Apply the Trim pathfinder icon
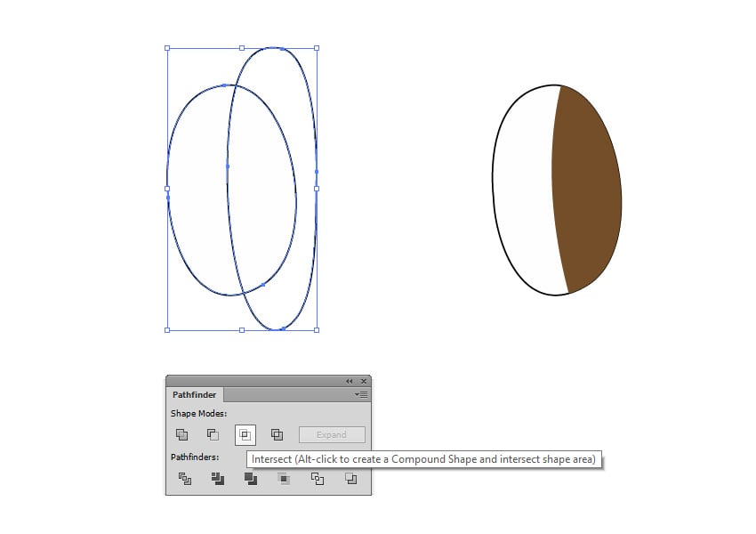The width and height of the screenshot is (756, 534). (x=217, y=479)
